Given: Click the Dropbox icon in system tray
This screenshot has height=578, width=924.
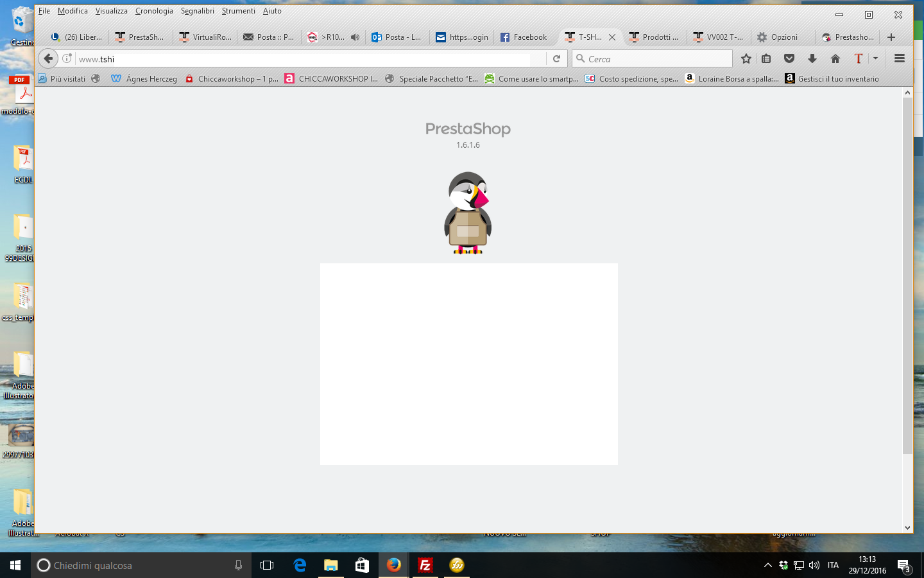Looking at the screenshot, I should click(x=783, y=565).
